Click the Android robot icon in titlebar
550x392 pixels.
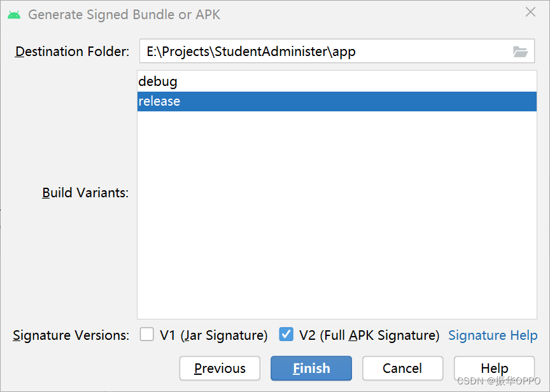(x=14, y=13)
